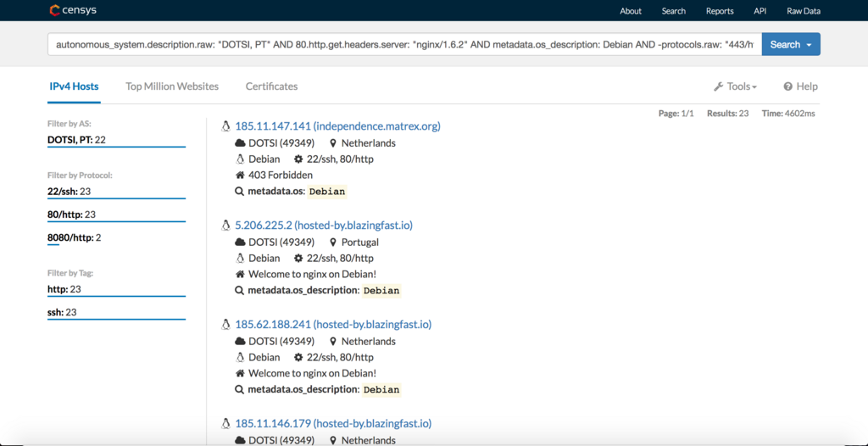Click the cloud icon under 185.11.146.179

coord(240,441)
